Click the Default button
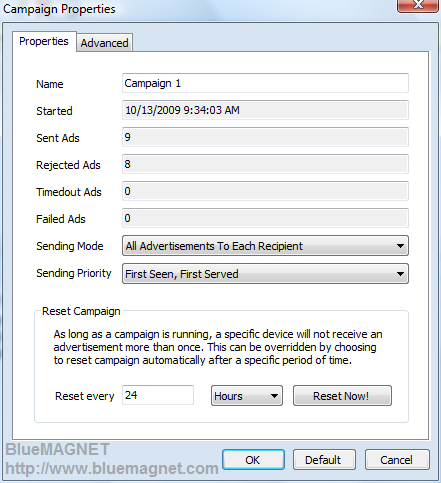The image size is (441, 483). click(324, 460)
